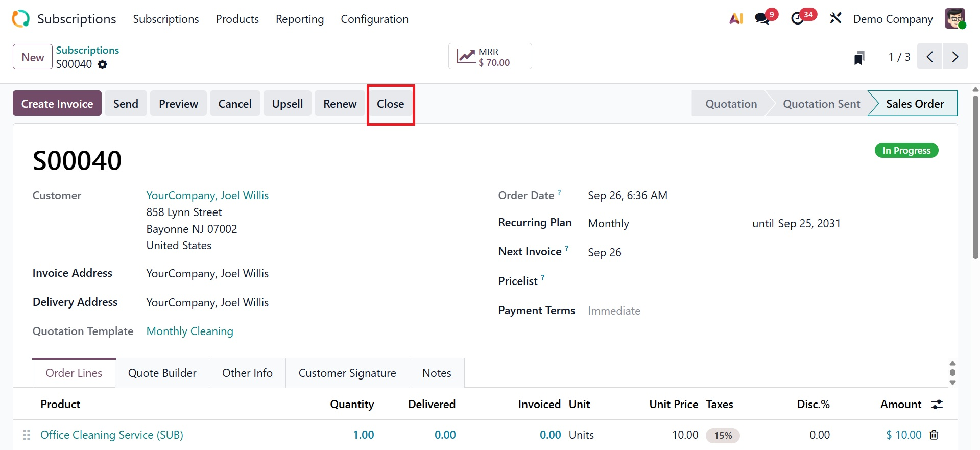Open the Monthly Cleaning template link

pos(189,331)
